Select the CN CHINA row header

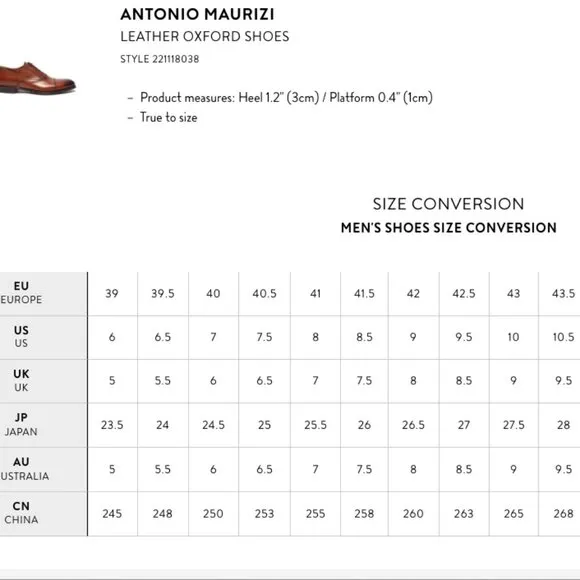point(44,513)
